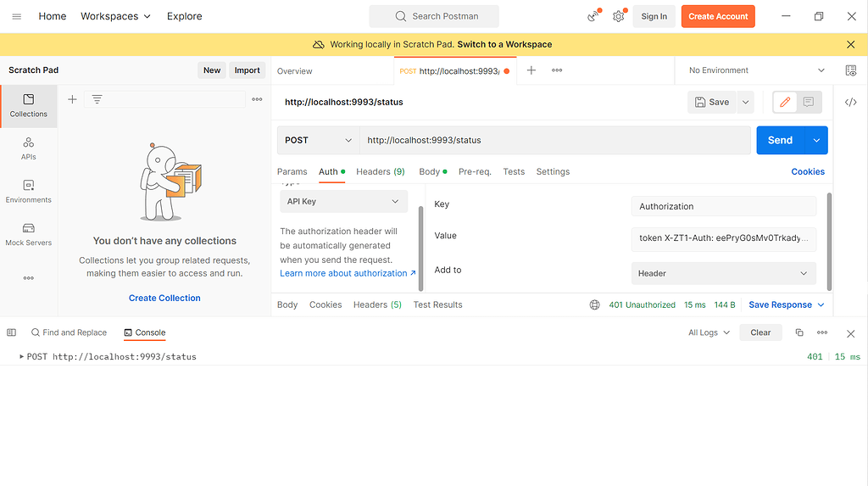Image resolution: width=868 pixels, height=486 pixels.
Task: Open the Collections sidebar panel
Action: [x=29, y=105]
